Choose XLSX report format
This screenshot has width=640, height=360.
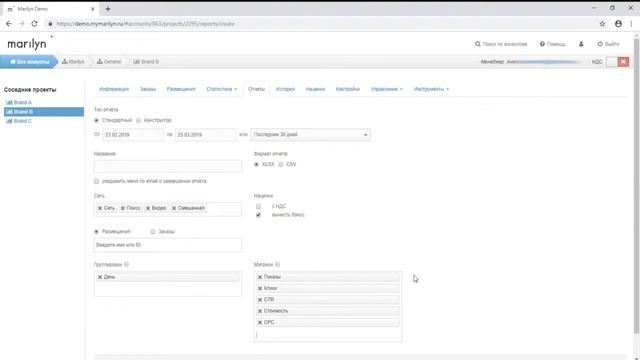pos(256,164)
